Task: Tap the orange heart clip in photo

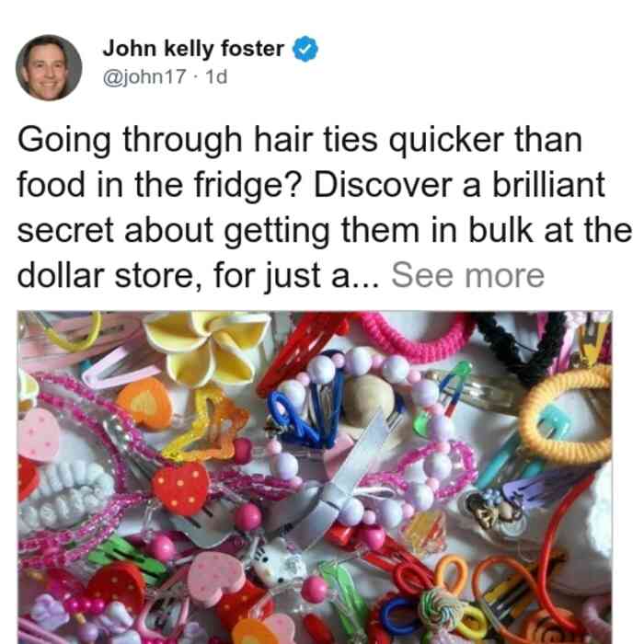Action: pos(144,404)
